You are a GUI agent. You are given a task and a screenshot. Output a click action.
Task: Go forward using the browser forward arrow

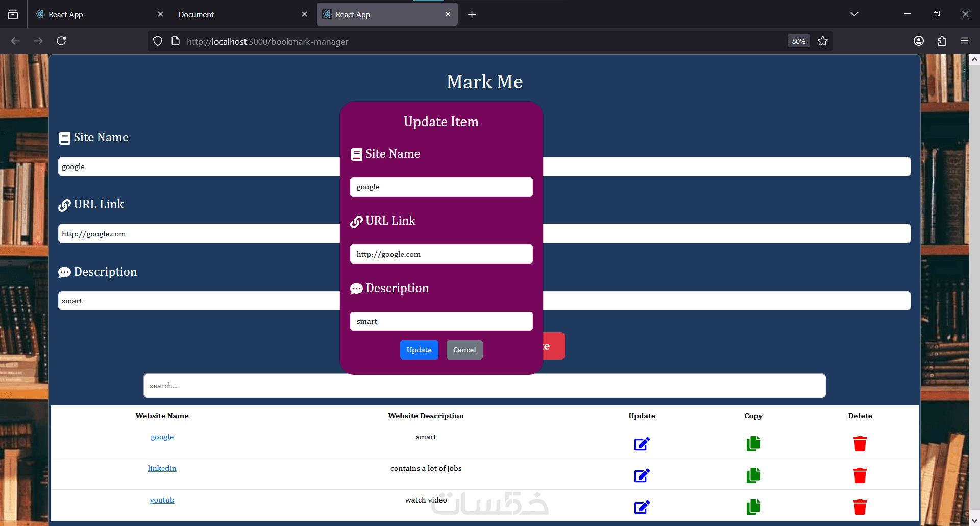pyautogui.click(x=38, y=41)
